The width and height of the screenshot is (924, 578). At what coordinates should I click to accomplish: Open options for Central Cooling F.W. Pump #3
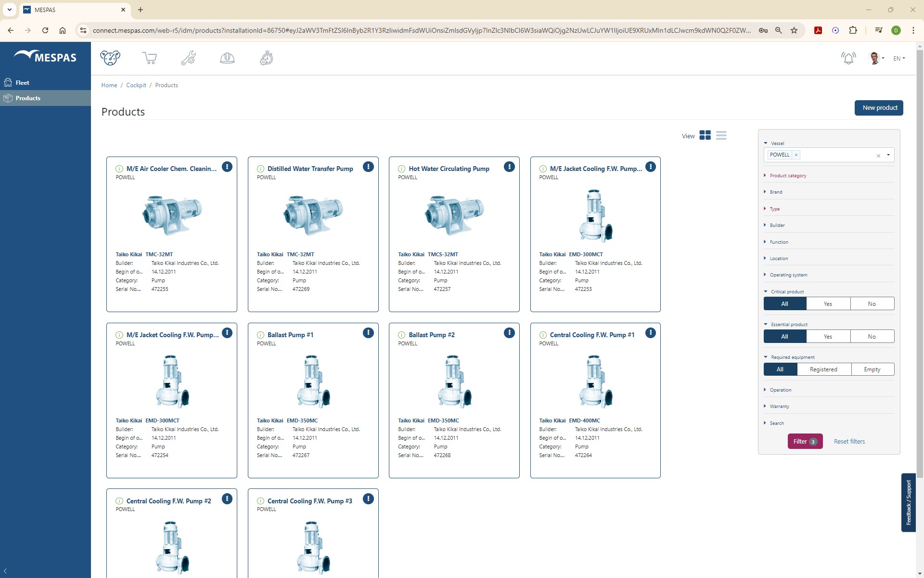[x=368, y=499]
